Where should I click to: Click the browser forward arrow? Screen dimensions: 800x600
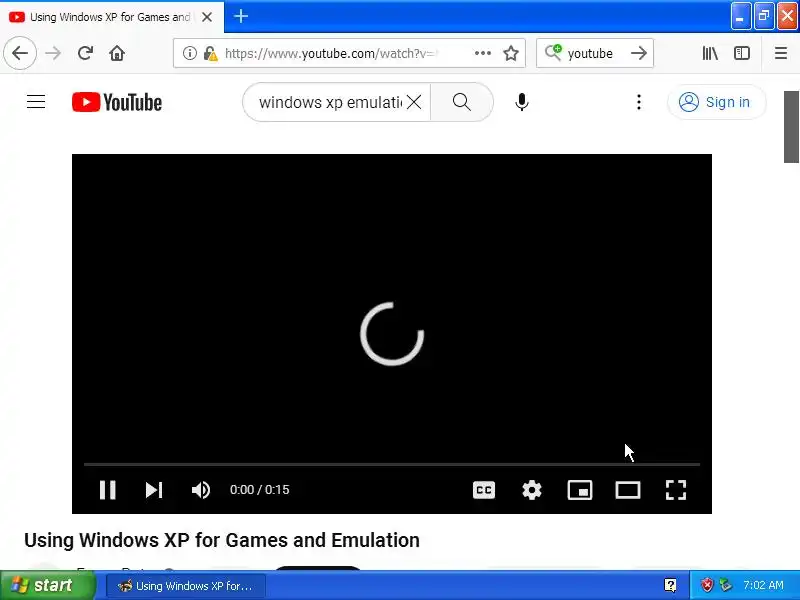coord(53,53)
